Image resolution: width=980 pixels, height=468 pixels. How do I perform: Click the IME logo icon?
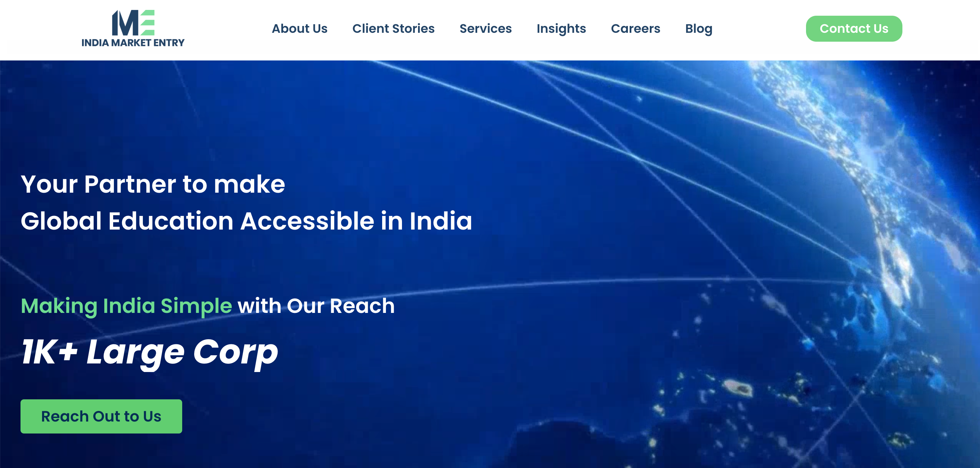coord(133,23)
